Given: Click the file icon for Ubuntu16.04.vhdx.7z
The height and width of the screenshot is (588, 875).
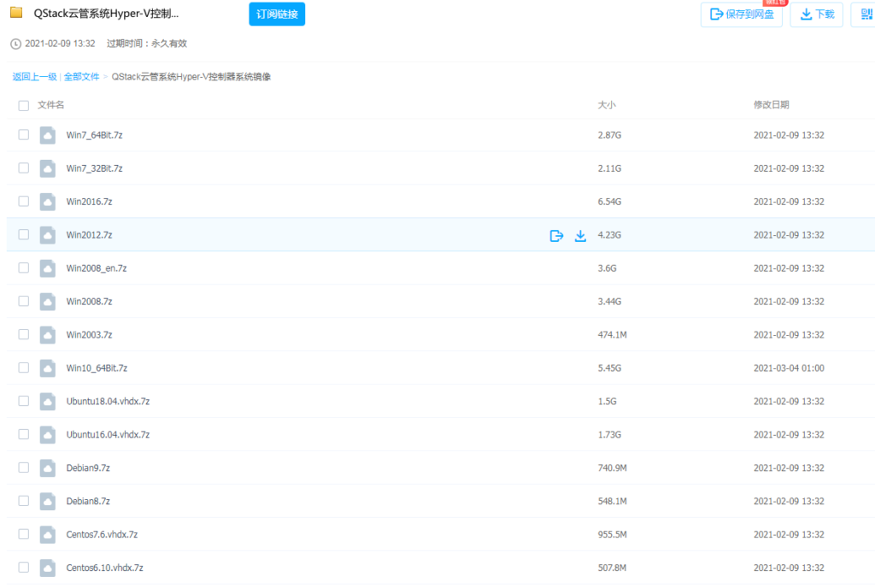Looking at the screenshot, I should coord(48,434).
